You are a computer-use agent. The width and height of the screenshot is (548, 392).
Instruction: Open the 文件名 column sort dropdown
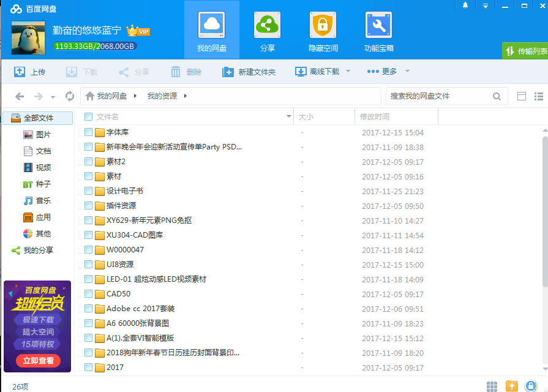(288, 116)
